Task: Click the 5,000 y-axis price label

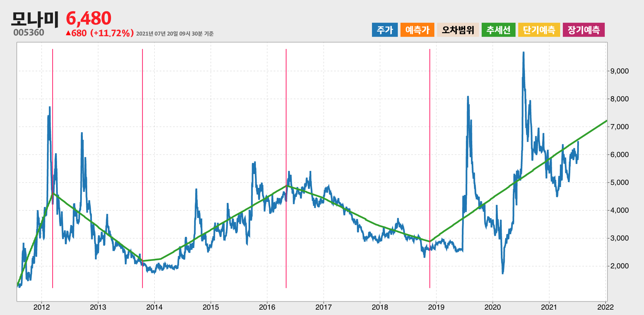Action: tap(620, 182)
